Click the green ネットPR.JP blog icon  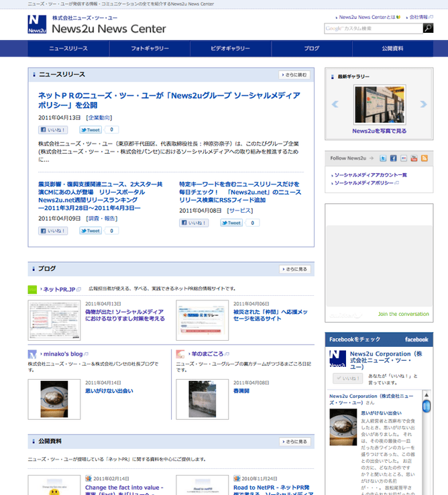[32, 290]
